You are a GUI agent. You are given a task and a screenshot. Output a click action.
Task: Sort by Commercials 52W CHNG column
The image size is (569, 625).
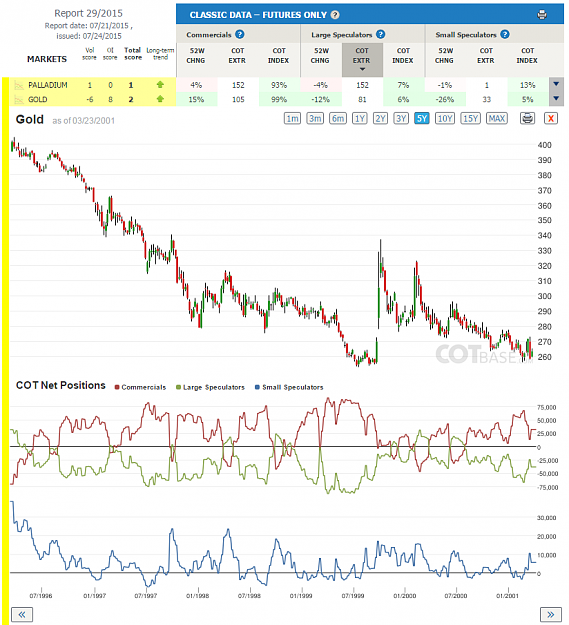tap(197, 55)
